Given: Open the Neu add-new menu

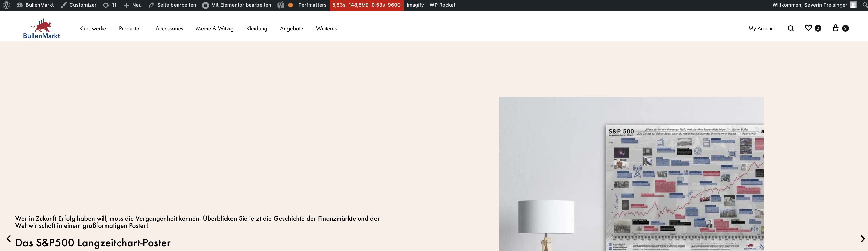Looking at the screenshot, I should click(132, 5).
